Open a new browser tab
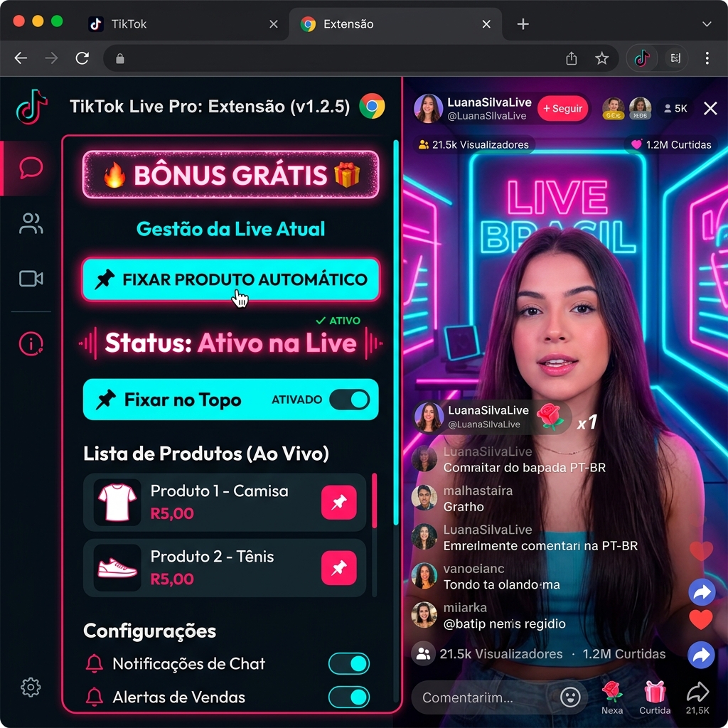The width and height of the screenshot is (728, 728). pyautogui.click(x=523, y=24)
